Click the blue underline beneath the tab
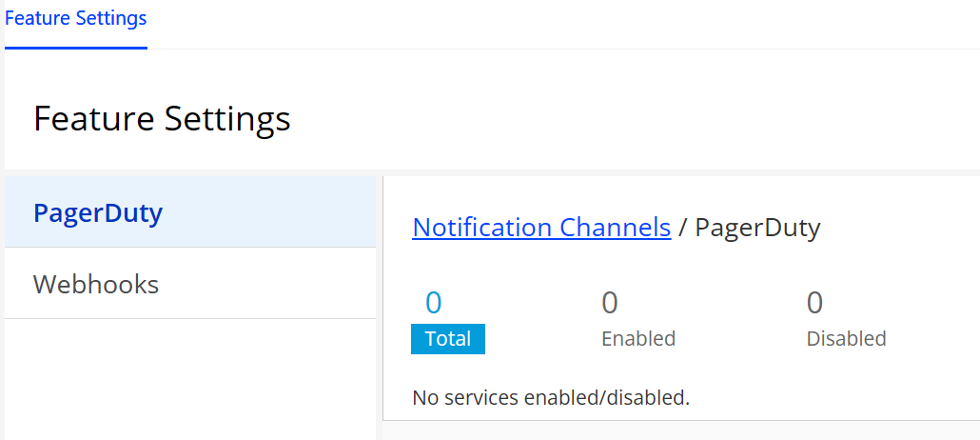Image resolution: width=980 pixels, height=440 pixels. 76,47
